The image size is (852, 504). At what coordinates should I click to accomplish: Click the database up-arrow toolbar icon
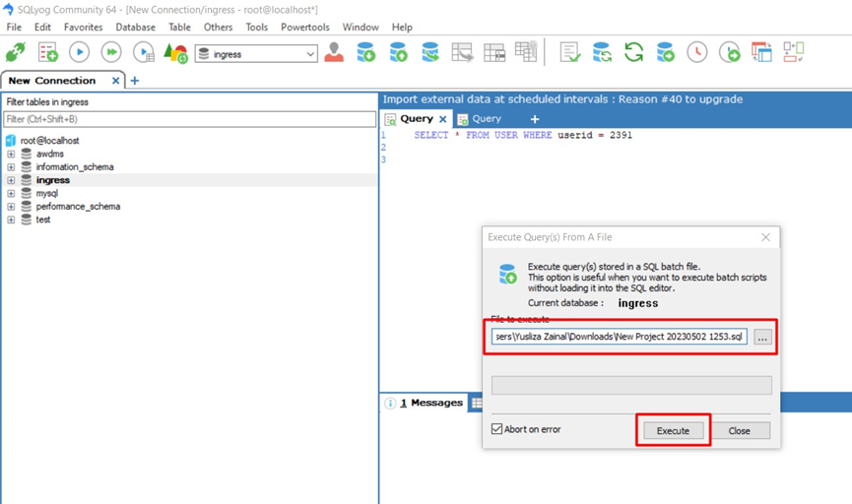click(x=398, y=53)
